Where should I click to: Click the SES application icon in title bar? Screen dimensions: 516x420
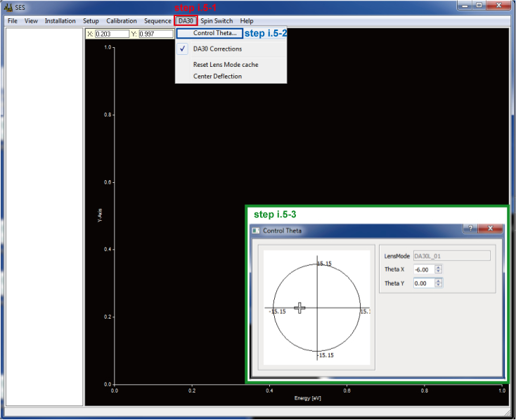8,6
